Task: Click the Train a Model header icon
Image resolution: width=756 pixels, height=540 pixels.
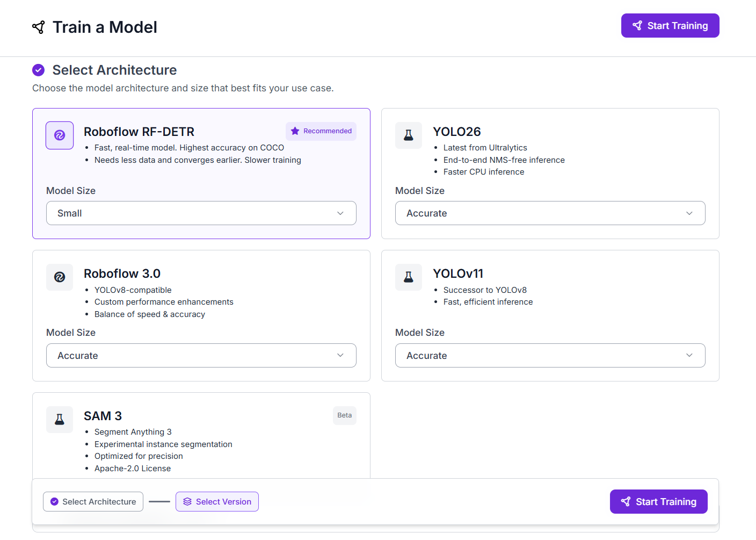Action: 39,27
